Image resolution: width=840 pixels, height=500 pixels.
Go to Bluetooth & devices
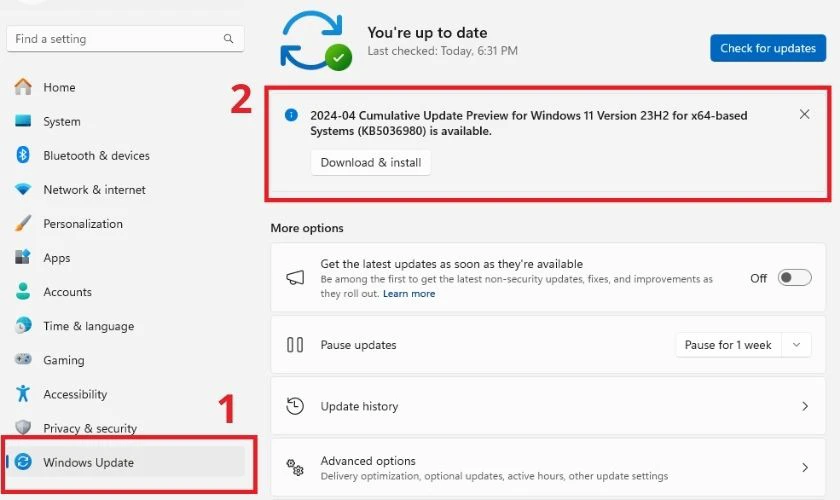(x=125, y=155)
